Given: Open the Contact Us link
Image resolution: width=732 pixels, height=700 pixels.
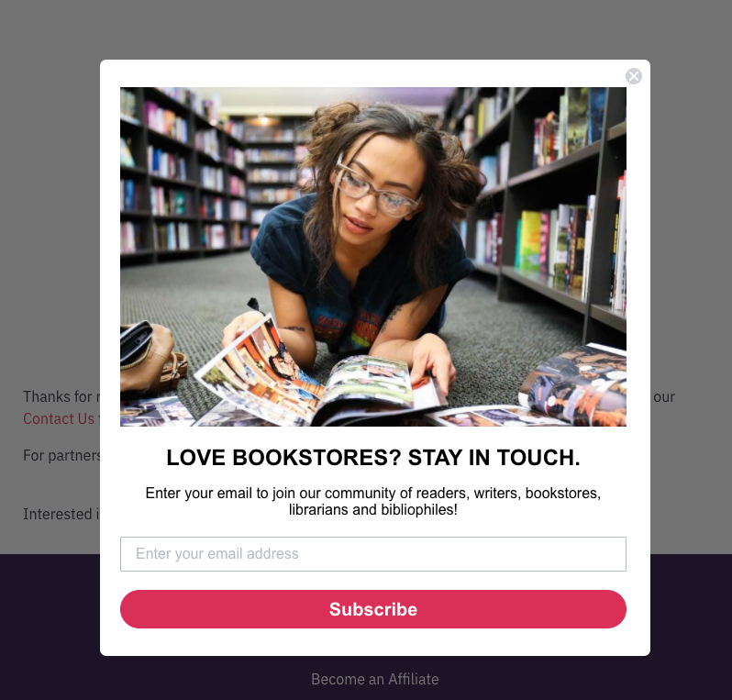Looking at the screenshot, I should click(59, 418).
